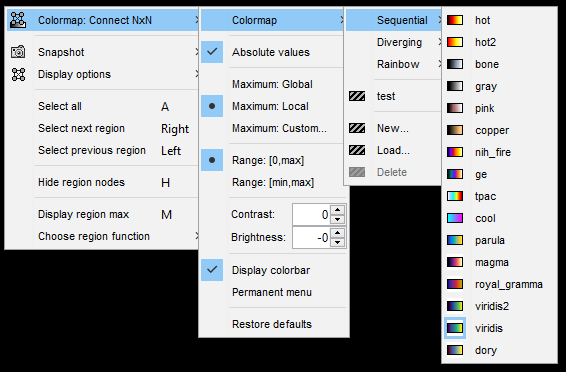Click Select previous region entry

[x=103, y=150]
